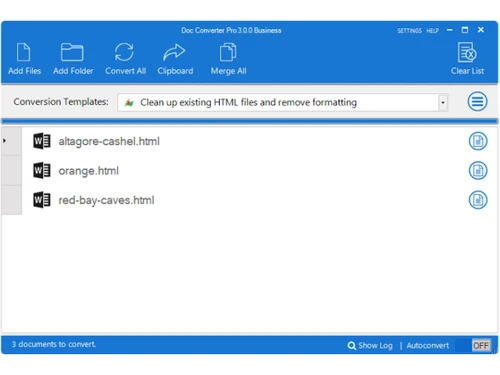Viewport: 500px width, 375px height.
Task: Open the round template menu icon
Action: pos(477,101)
